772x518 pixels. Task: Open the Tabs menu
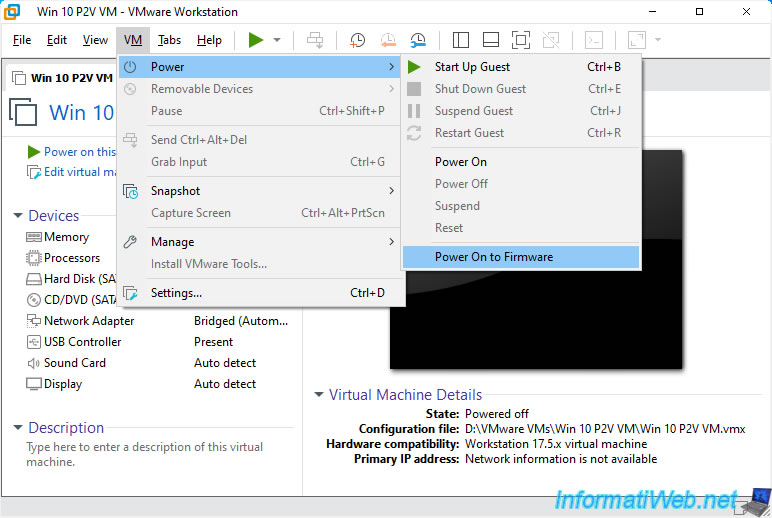pyautogui.click(x=169, y=40)
